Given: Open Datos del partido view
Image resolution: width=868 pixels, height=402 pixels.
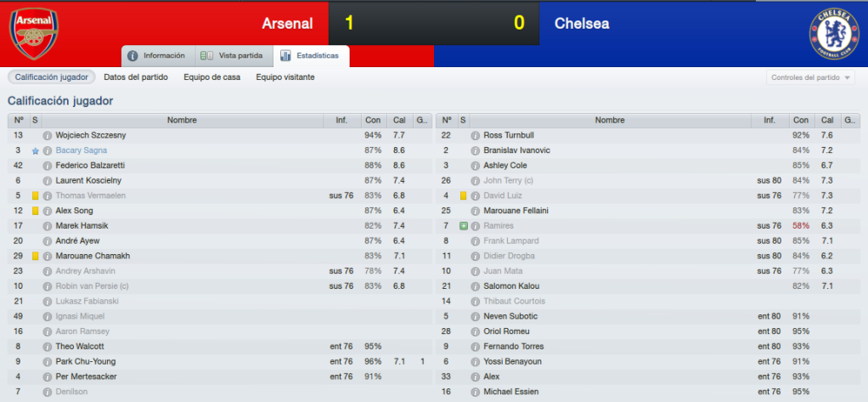Looking at the screenshot, I should click(x=136, y=77).
